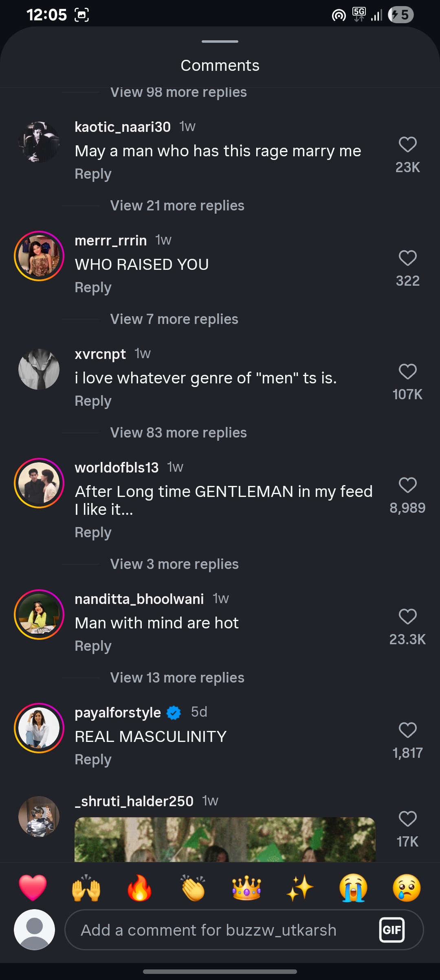This screenshot has height=980, width=440.
Task: Send the loudly crying emoji reaction
Action: click(353, 888)
